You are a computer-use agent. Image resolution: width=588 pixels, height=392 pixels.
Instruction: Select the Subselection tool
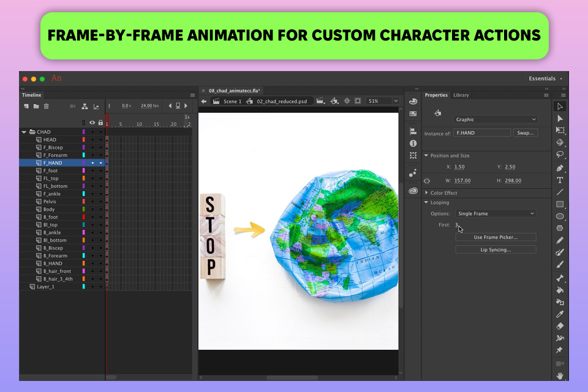click(x=560, y=119)
